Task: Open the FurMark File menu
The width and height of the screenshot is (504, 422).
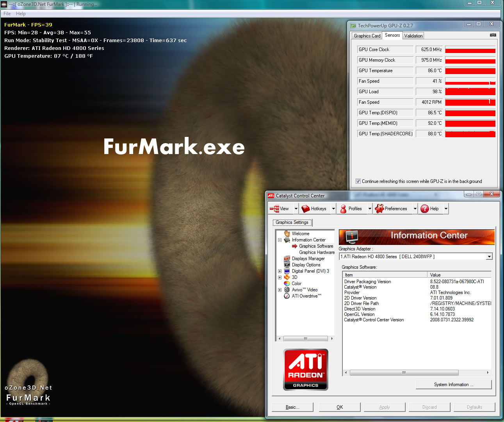Action: pyautogui.click(x=7, y=14)
